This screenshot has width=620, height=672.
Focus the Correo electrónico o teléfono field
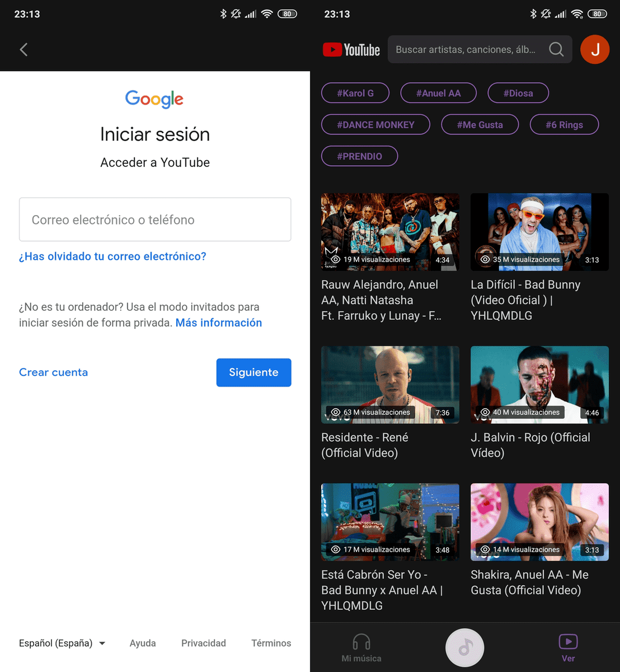click(x=155, y=220)
